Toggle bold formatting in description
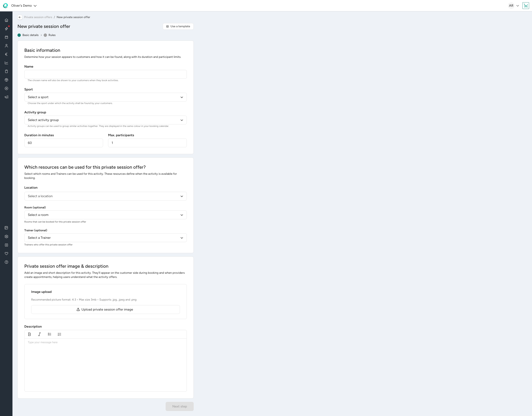Viewport: 532px width, 416px height. pos(30,334)
